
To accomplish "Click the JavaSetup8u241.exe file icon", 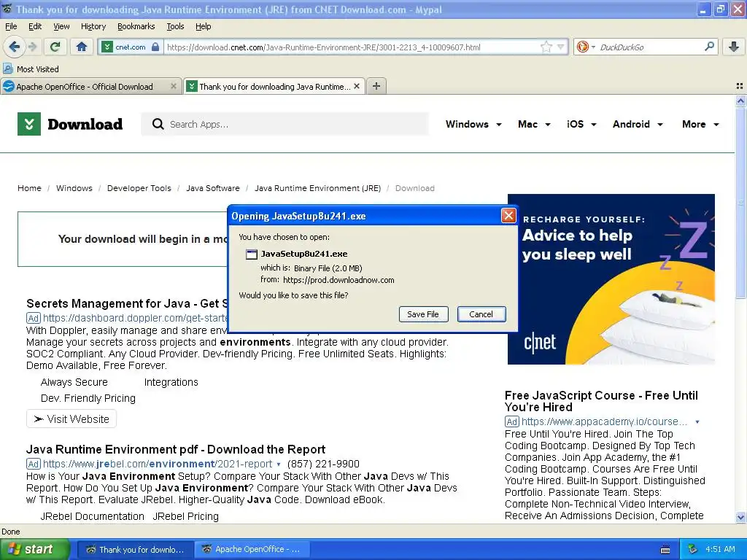I will click(x=251, y=254).
